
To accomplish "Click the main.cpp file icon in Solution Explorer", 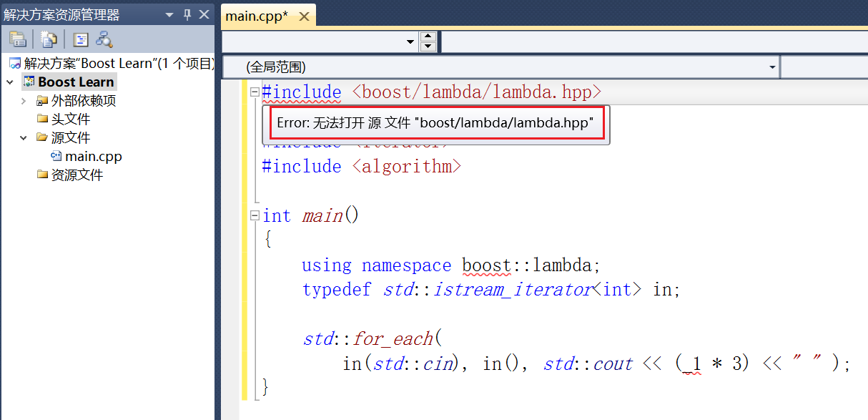I will (x=56, y=156).
